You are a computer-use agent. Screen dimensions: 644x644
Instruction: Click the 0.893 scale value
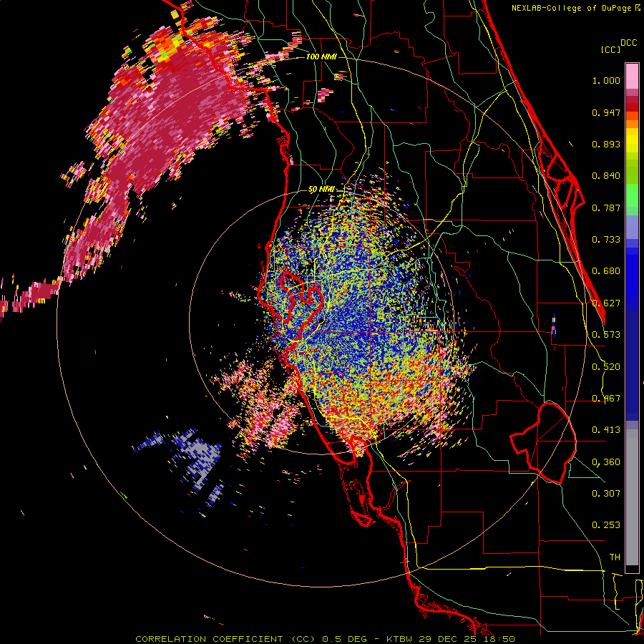pos(606,144)
